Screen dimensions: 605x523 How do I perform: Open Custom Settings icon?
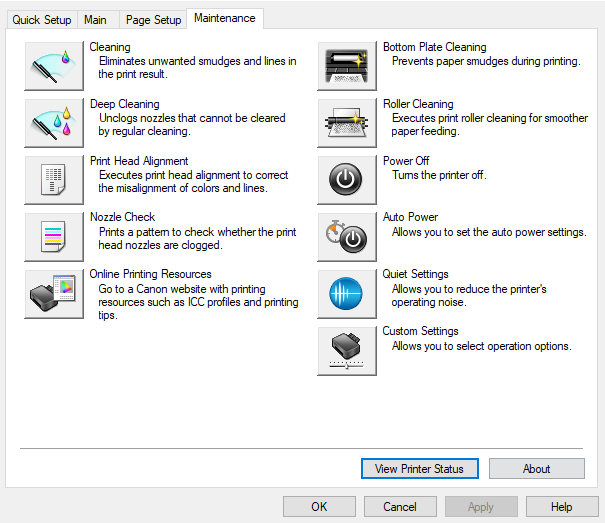pyautogui.click(x=347, y=350)
